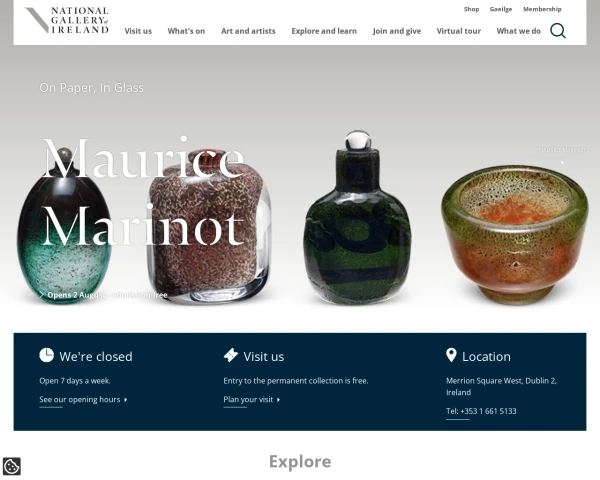Click the arrow after Plan your visit
The height and width of the screenshot is (480, 600).
pyautogui.click(x=278, y=400)
